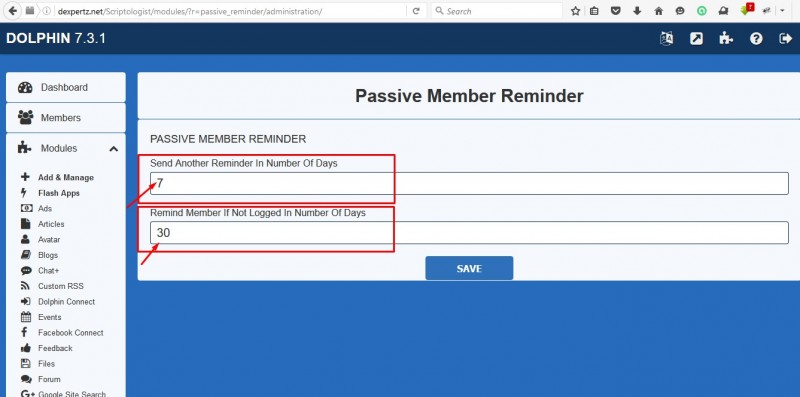Screen dimensions: 800x397
Task: Open help question mark icon in header
Action: (756, 38)
